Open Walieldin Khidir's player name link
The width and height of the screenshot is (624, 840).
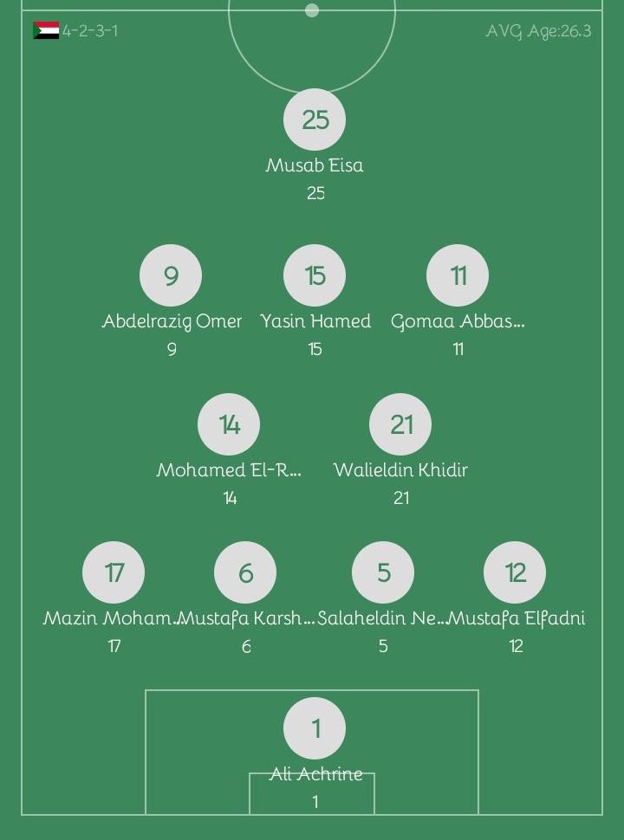400,470
